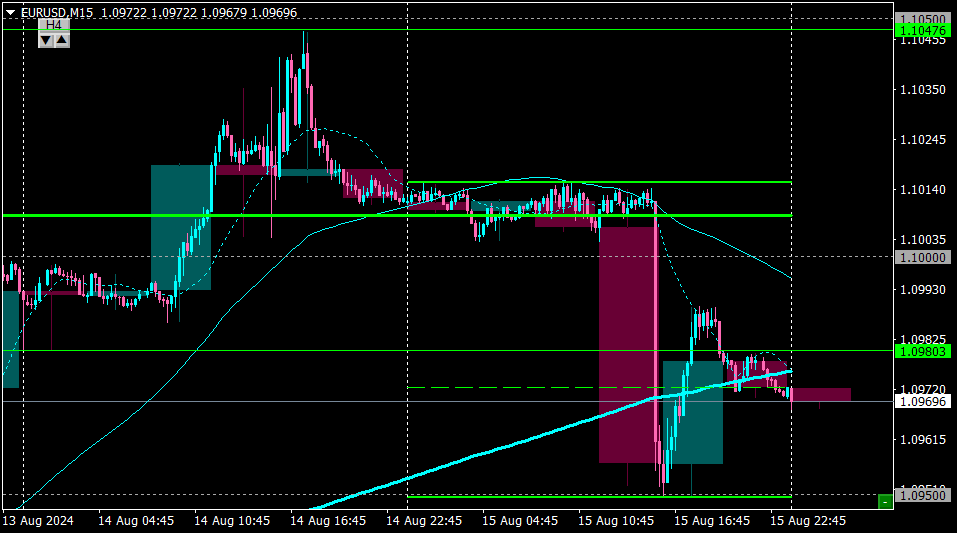Click the 1.10000 level price label
This screenshot has height=533, width=957.
(923, 258)
